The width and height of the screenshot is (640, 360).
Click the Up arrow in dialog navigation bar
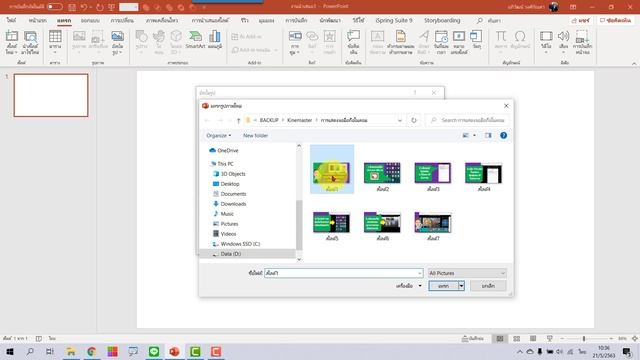[238, 120]
